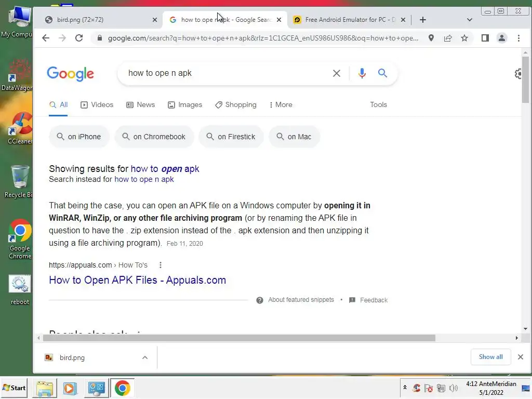Open the Recycle Bin desktop icon
Image resolution: width=532 pixels, height=399 pixels.
[19, 181]
